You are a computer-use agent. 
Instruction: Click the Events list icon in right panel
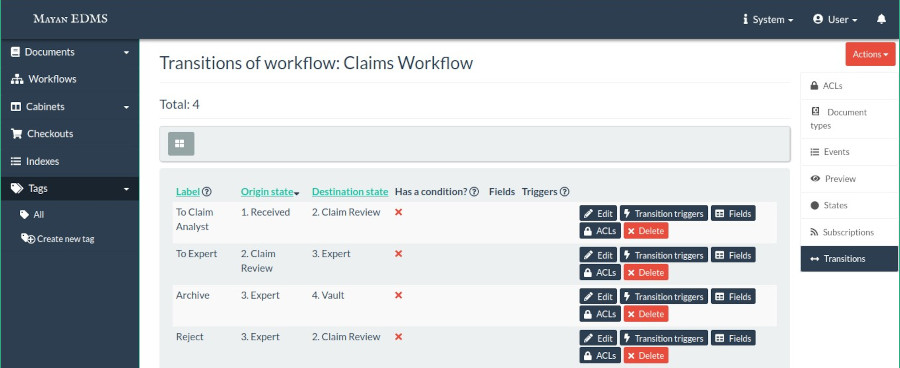point(814,152)
